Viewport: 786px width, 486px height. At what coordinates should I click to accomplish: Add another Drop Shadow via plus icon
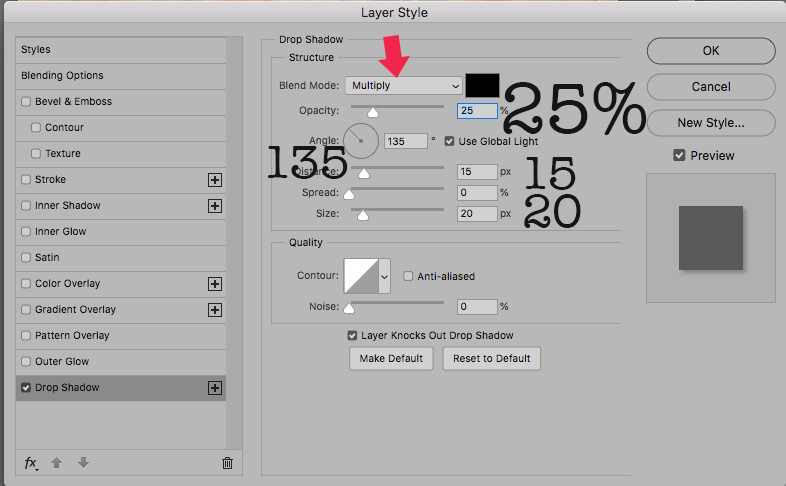click(215, 388)
